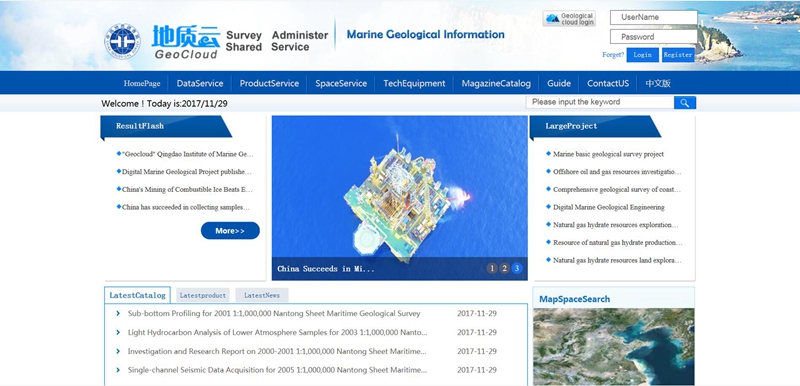
Task: Click the magnifier search button
Action: [x=685, y=102]
